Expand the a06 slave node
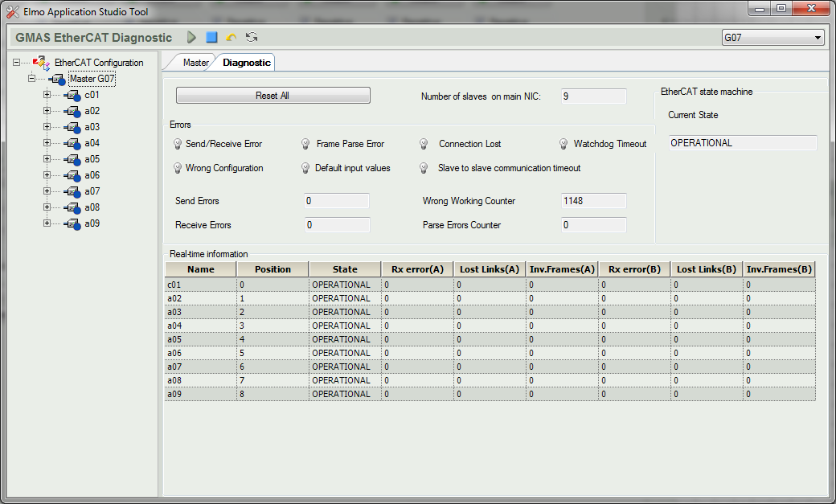The width and height of the screenshot is (836, 504). pos(47,175)
